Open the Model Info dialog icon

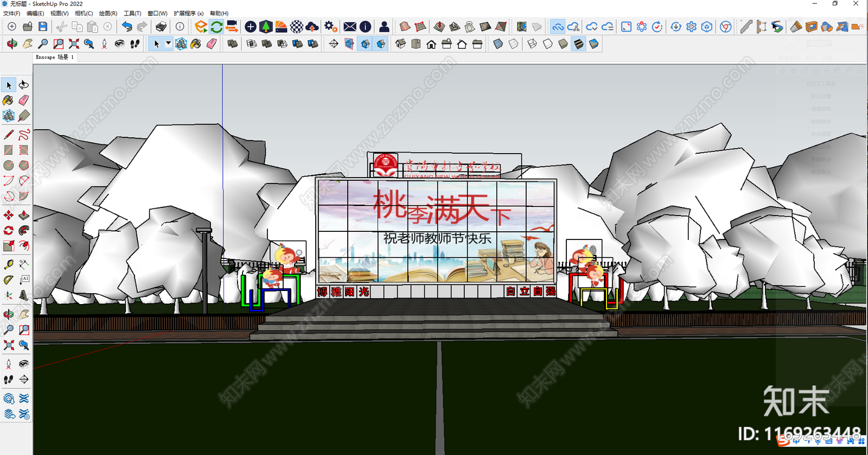coord(180,27)
